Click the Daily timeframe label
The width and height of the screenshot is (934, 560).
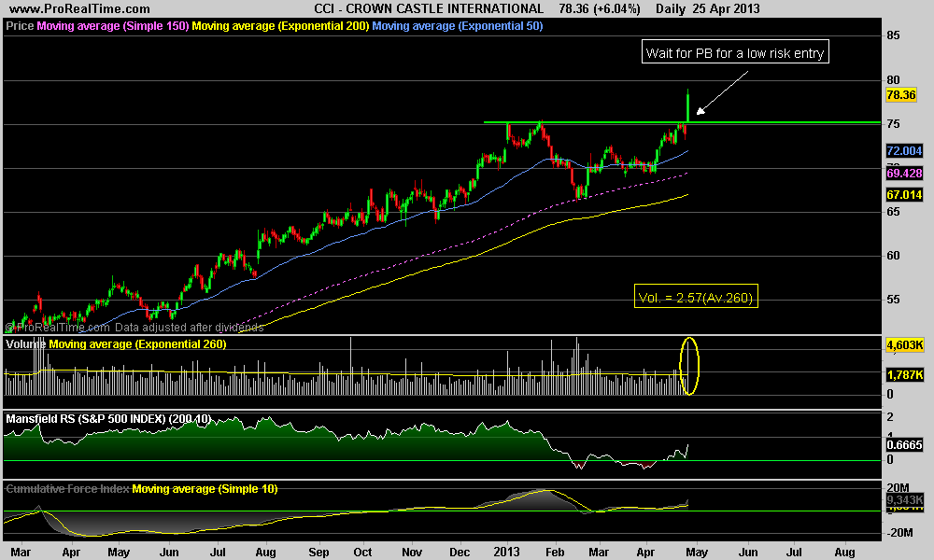[671, 9]
